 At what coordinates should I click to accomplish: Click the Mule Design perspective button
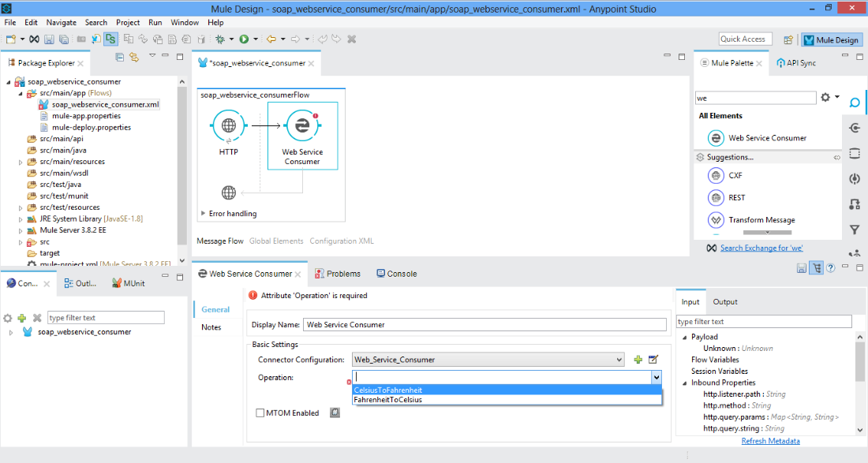pyautogui.click(x=832, y=39)
